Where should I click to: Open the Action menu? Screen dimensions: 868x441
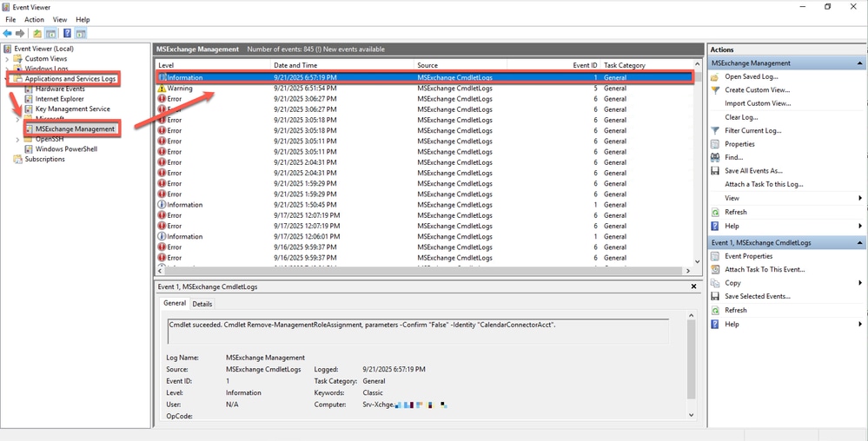click(34, 20)
